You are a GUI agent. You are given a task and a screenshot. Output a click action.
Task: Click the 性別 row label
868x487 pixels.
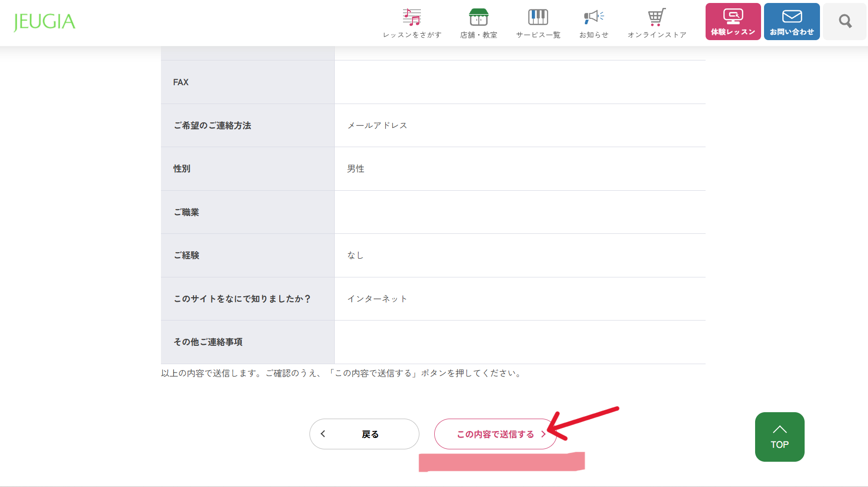(x=182, y=169)
